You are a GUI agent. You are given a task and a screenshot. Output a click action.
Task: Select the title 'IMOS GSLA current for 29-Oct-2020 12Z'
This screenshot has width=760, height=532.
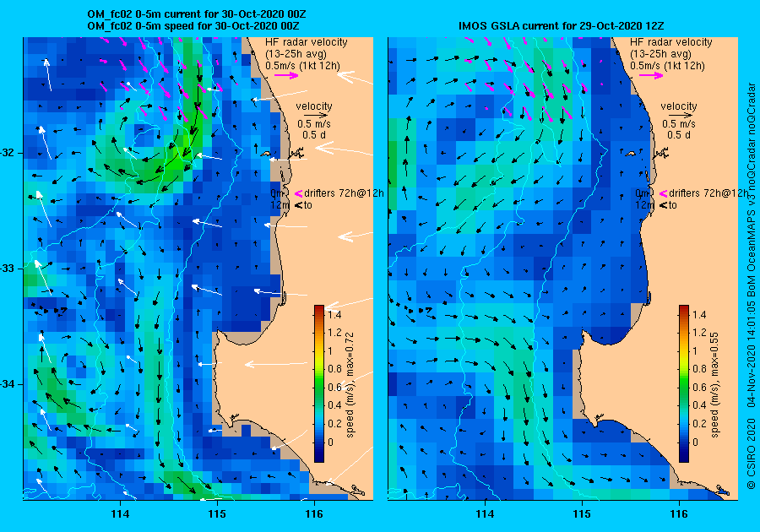coord(562,25)
